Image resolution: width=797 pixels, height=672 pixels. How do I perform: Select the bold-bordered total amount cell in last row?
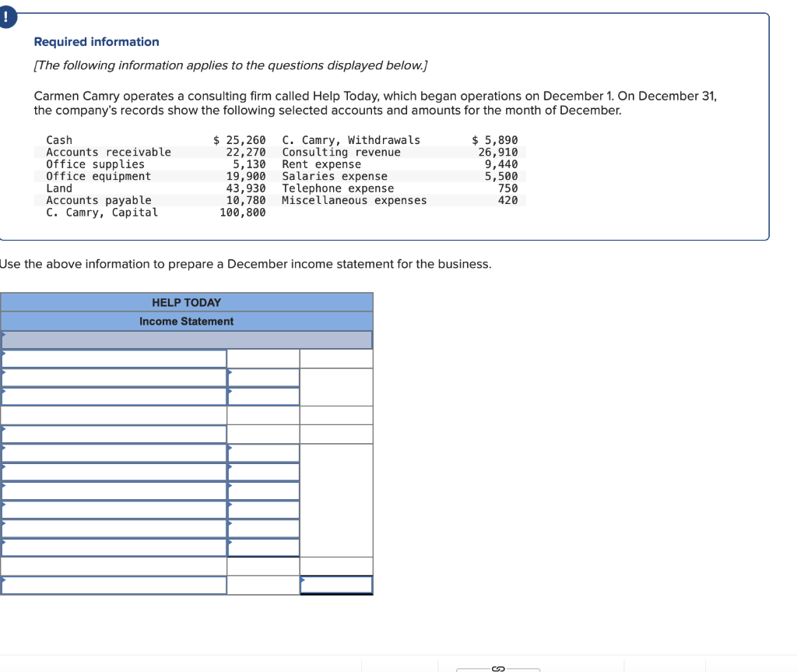coord(336,585)
